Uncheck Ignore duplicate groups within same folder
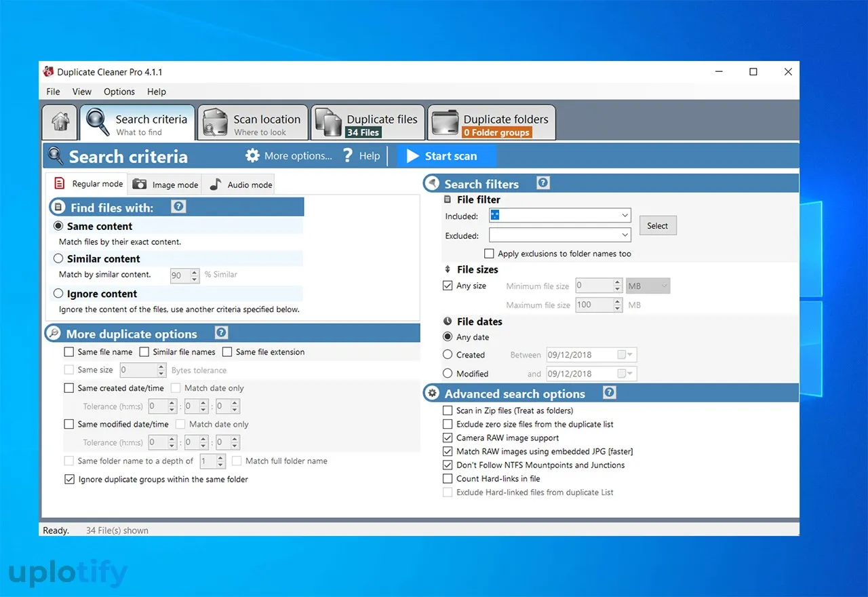The width and height of the screenshot is (868, 597). point(69,479)
